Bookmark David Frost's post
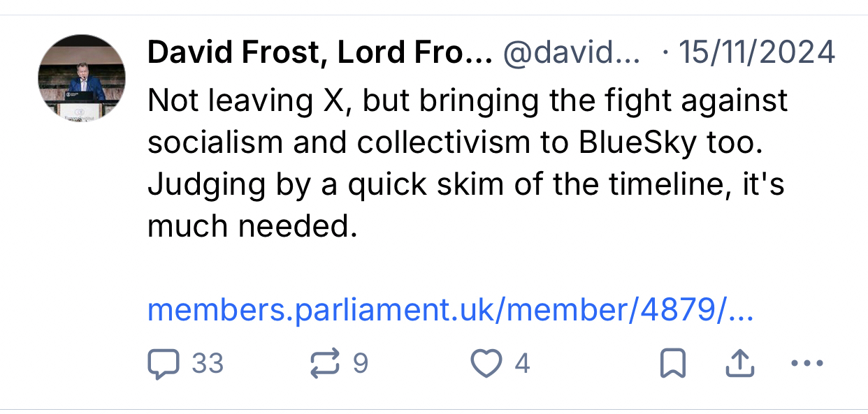Image resolution: width=868 pixels, height=414 pixels. coord(672,364)
